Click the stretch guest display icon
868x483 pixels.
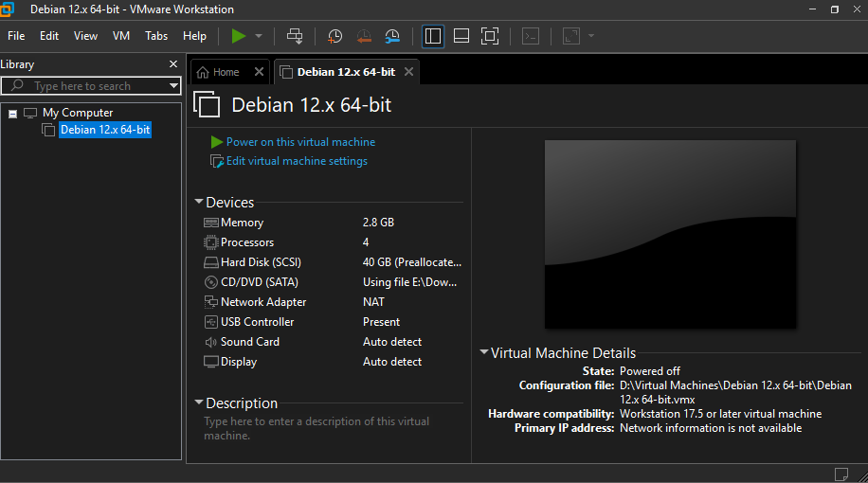(571, 36)
